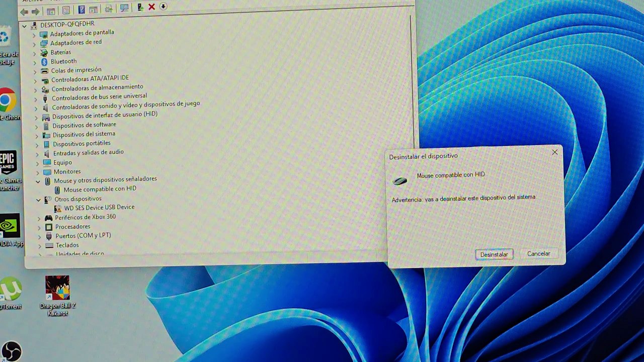Click Cancelar in the uninstall dialog

tap(538, 254)
